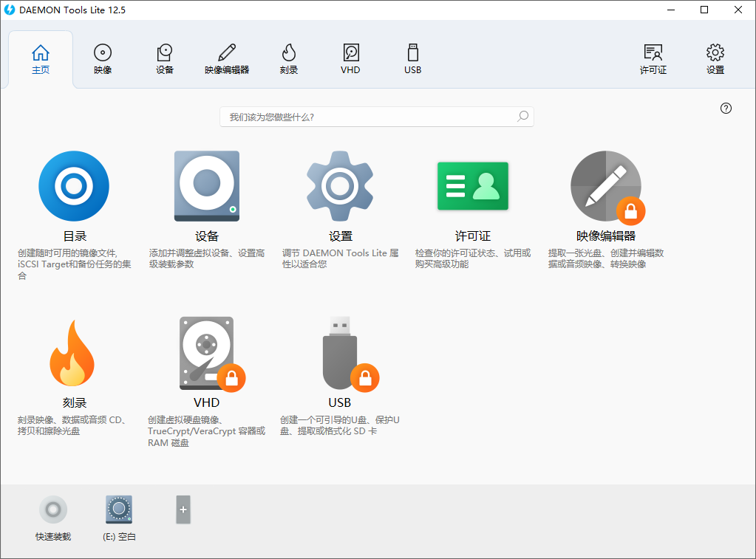This screenshot has width=756, height=559.
Task: Open the 设备 device toolbar icon
Action: pyautogui.click(x=164, y=59)
